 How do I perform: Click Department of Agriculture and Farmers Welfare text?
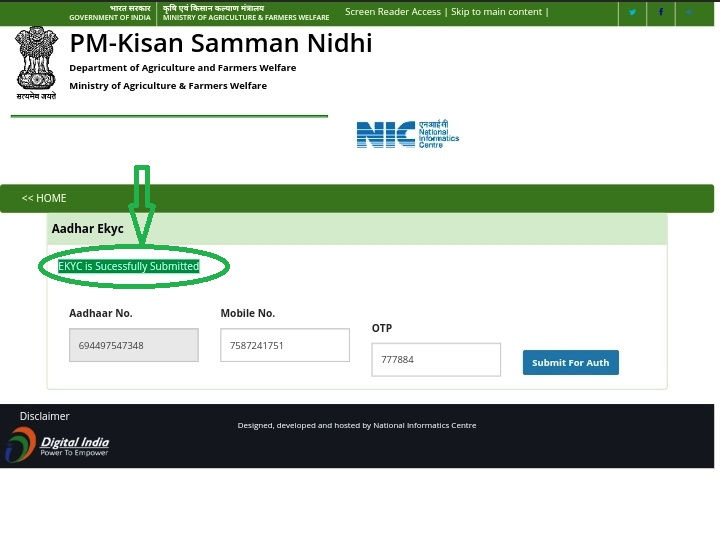tap(183, 68)
